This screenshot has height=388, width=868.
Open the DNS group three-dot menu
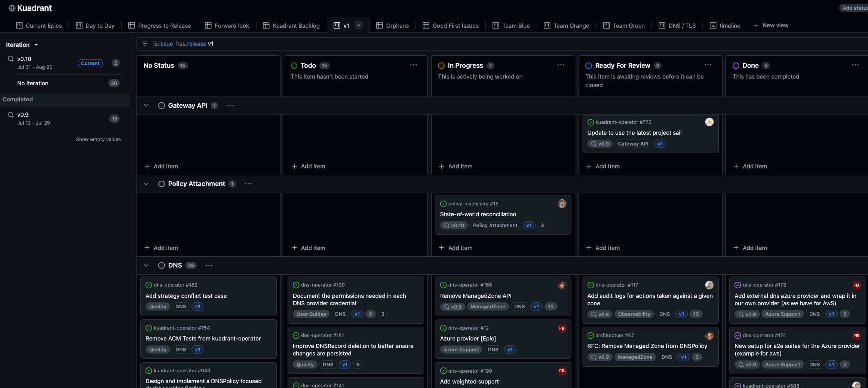(x=209, y=265)
